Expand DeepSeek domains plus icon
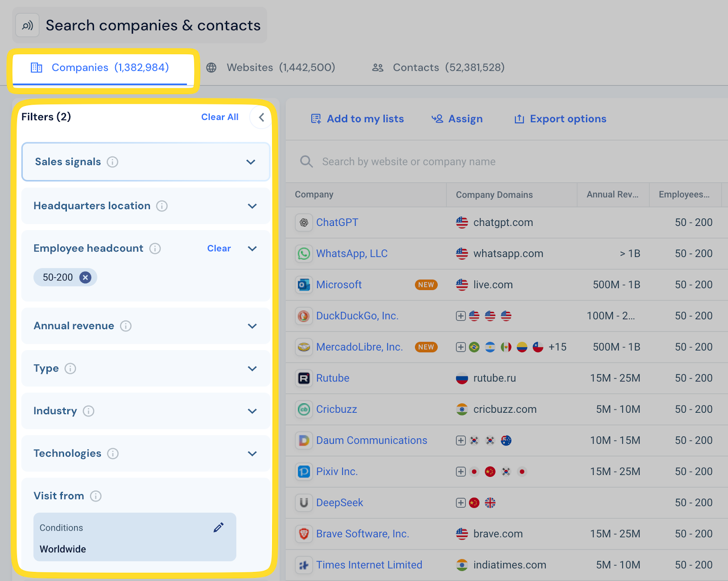This screenshot has height=581, width=728. [x=461, y=503]
